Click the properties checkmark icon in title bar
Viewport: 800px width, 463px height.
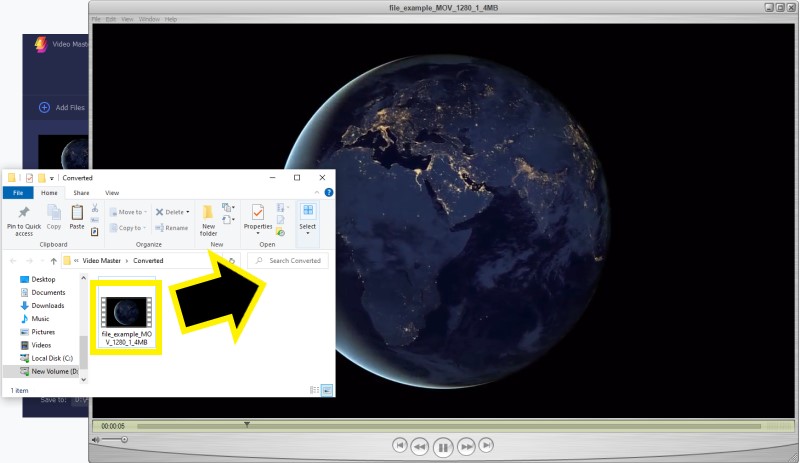tap(29, 178)
